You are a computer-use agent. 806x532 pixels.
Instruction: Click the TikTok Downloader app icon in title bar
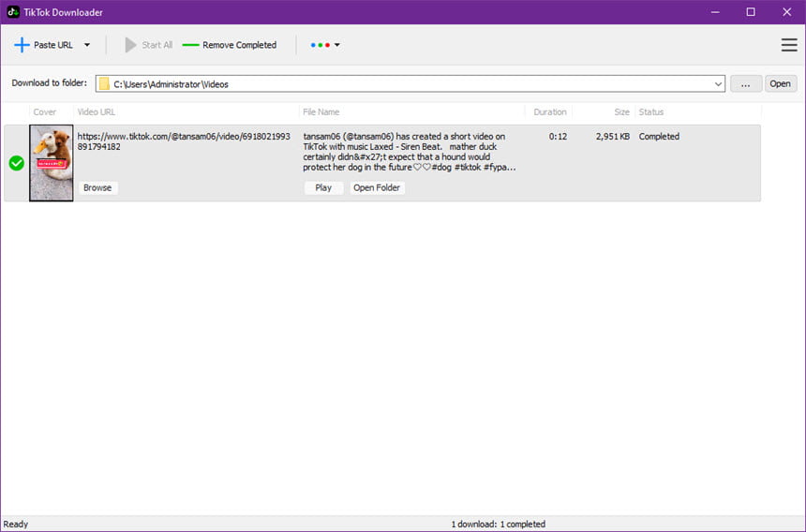coord(13,12)
